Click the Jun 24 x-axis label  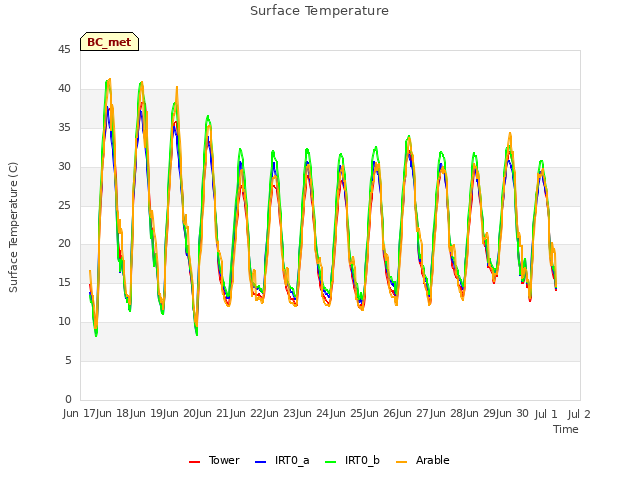tap(313, 413)
